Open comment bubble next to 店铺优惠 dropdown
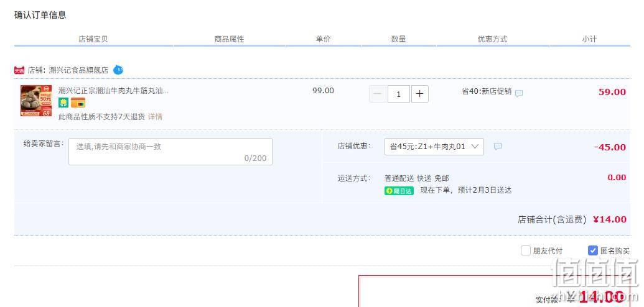This screenshot has height=307, width=644. point(497,147)
